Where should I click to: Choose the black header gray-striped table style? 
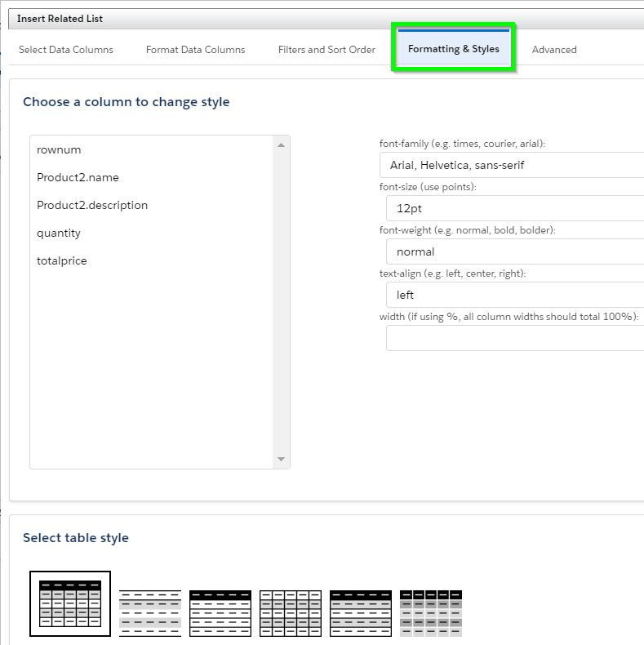[361, 613]
